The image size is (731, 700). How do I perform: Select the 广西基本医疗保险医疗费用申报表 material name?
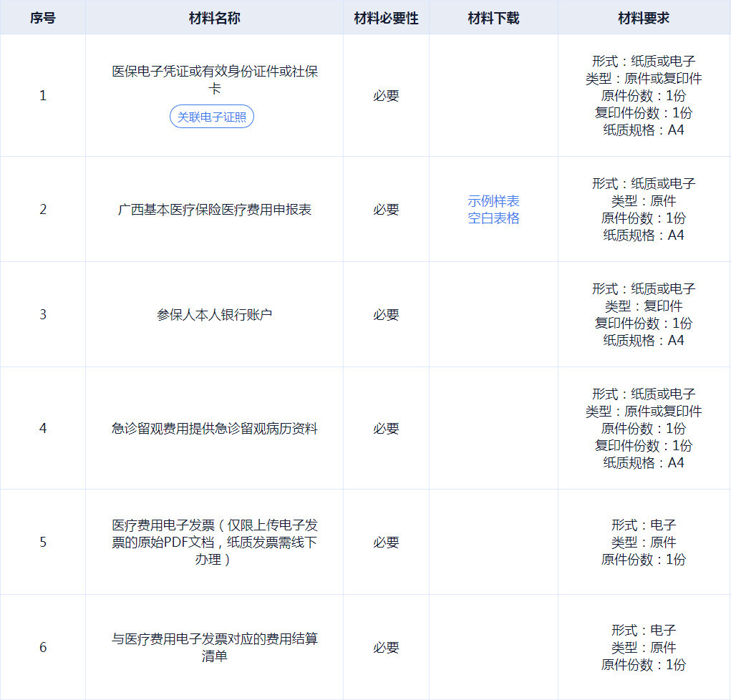pyautogui.click(x=215, y=210)
